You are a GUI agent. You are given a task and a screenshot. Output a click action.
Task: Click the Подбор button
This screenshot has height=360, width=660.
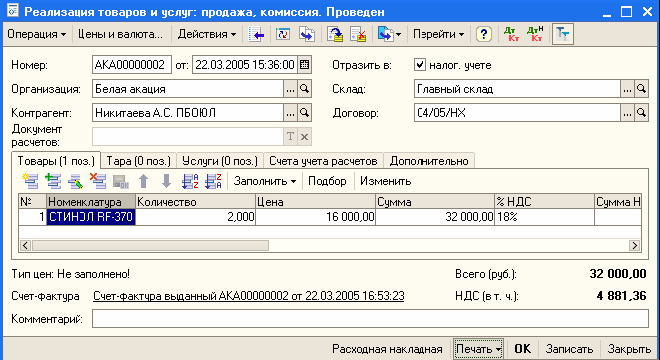point(327,181)
